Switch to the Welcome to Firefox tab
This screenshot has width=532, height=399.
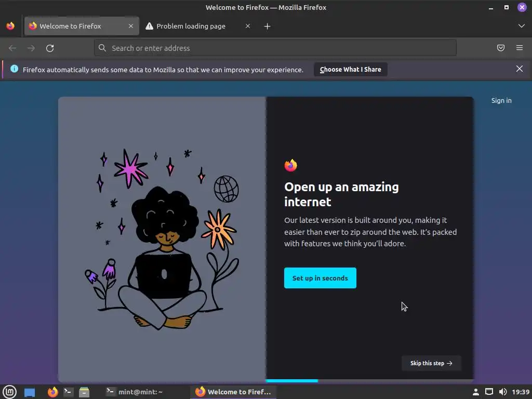pyautogui.click(x=82, y=26)
